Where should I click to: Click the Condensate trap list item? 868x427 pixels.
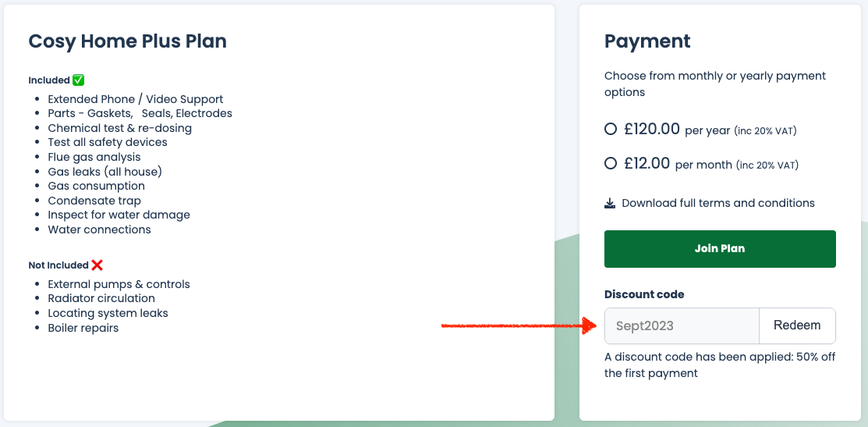coord(94,201)
